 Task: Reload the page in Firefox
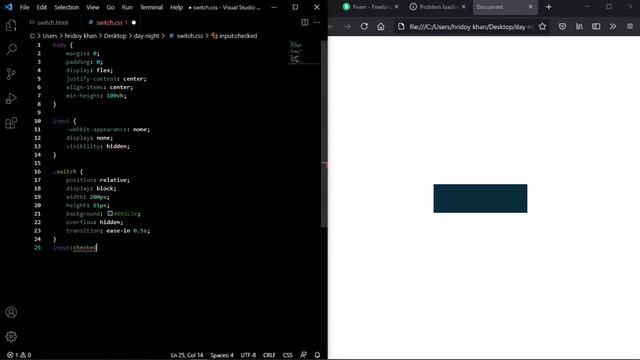[364, 27]
